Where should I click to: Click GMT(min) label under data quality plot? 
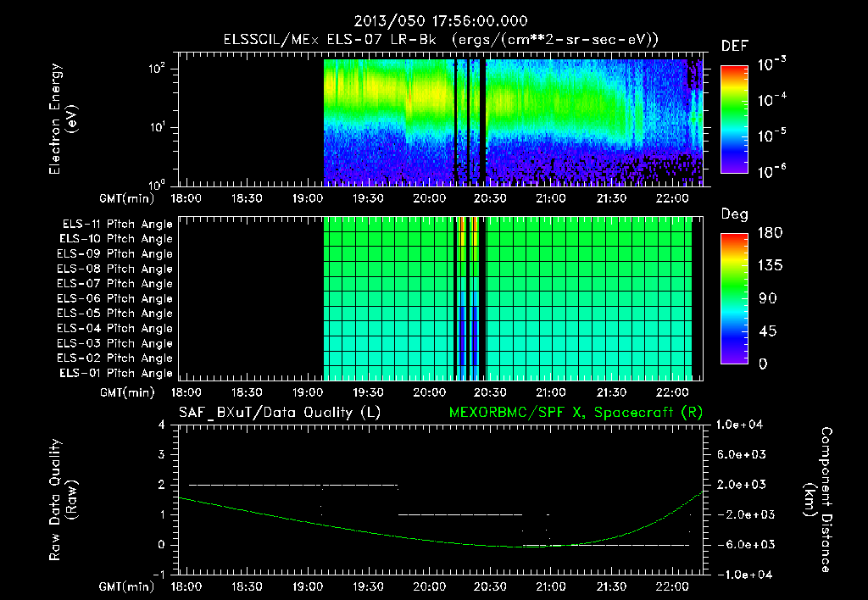(x=127, y=586)
